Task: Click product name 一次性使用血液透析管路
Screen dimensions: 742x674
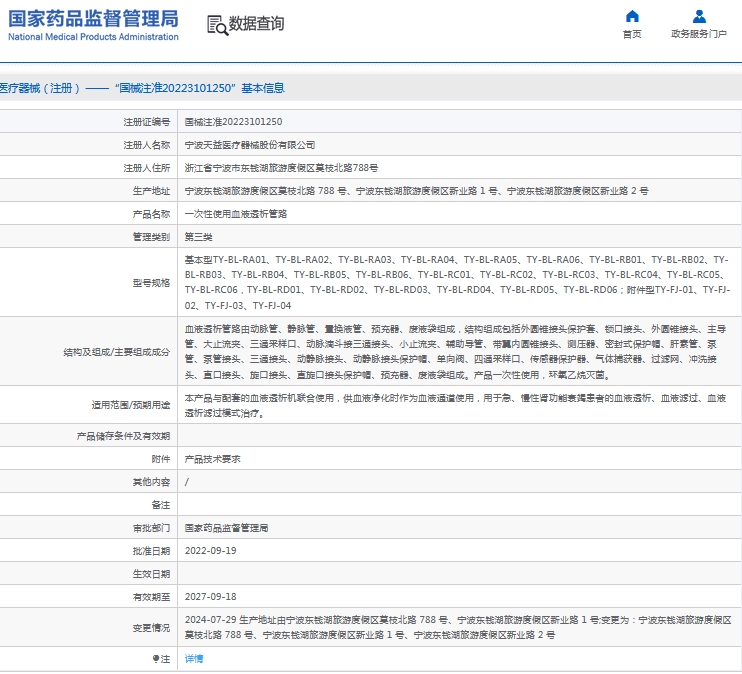Action: click(x=236, y=214)
